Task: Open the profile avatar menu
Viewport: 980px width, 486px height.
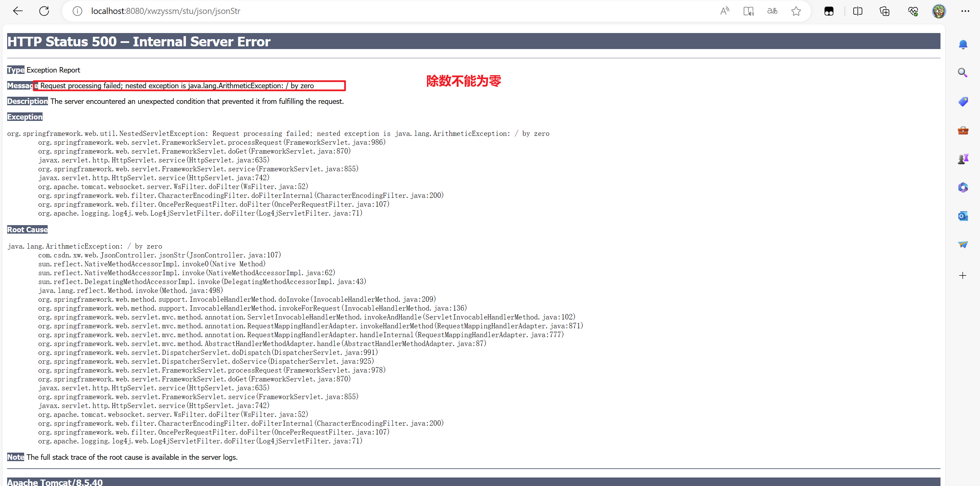Action: [938, 11]
